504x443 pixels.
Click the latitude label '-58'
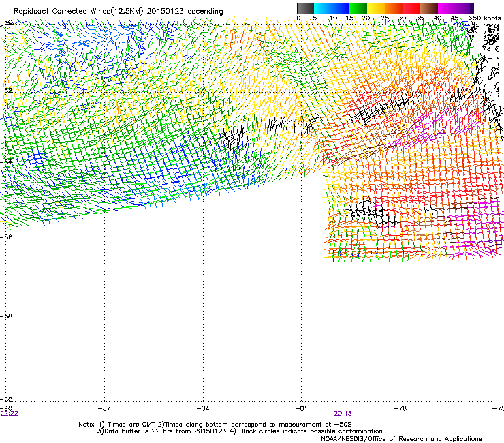click(x=6, y=316)
